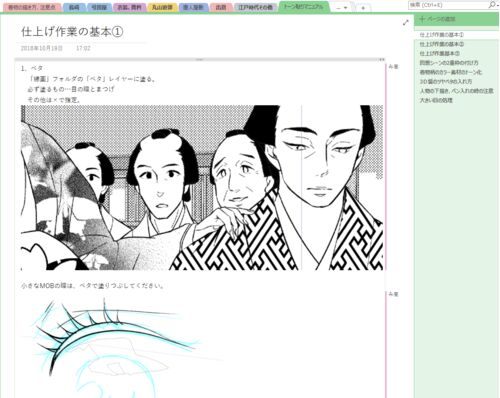Open the hidden sections overflow dropdown tab
The image size is (500, 398).
tap(341, 7)
